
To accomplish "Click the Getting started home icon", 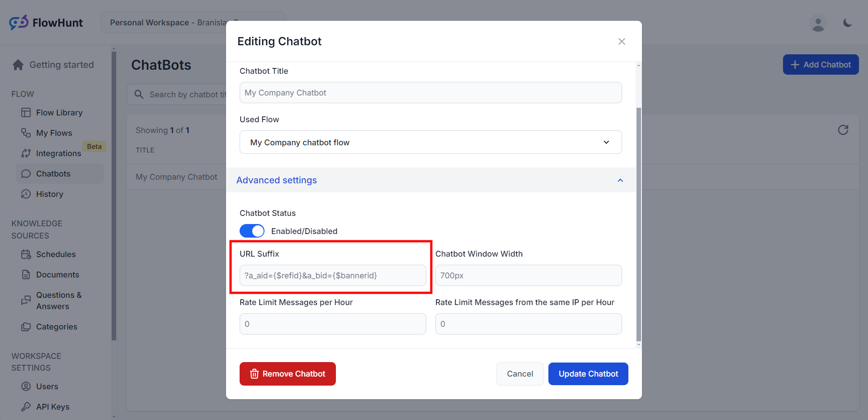I will point(18,65).
